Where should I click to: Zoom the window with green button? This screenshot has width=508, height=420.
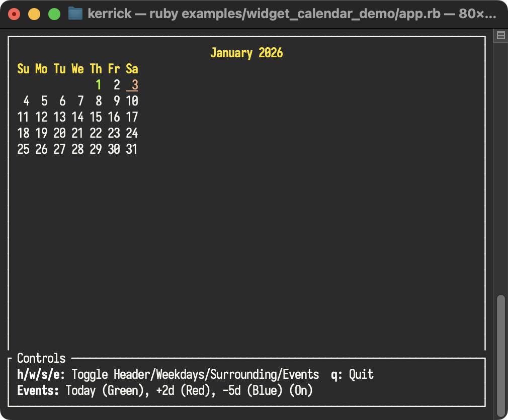(54, 14)
